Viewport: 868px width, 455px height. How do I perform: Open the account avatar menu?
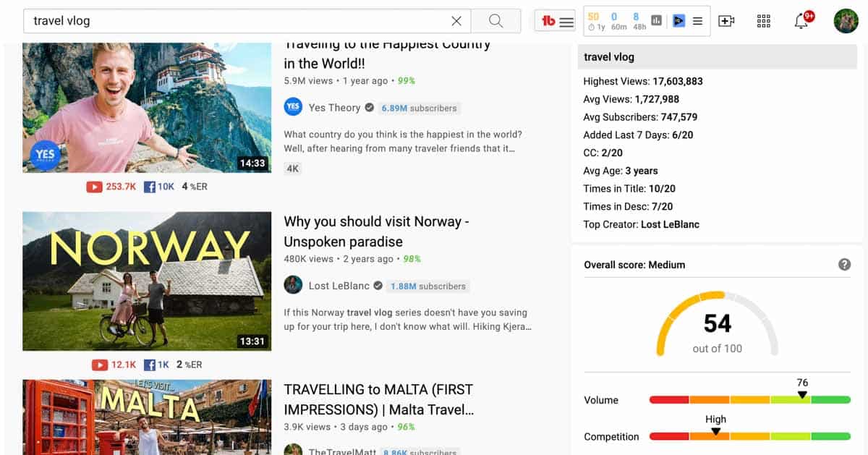(x=846, y=21)
